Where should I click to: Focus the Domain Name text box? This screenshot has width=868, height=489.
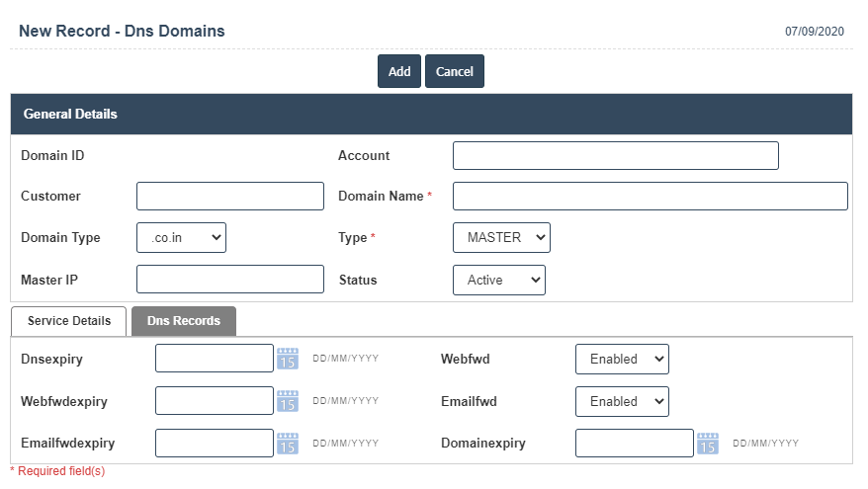point(650,197)
